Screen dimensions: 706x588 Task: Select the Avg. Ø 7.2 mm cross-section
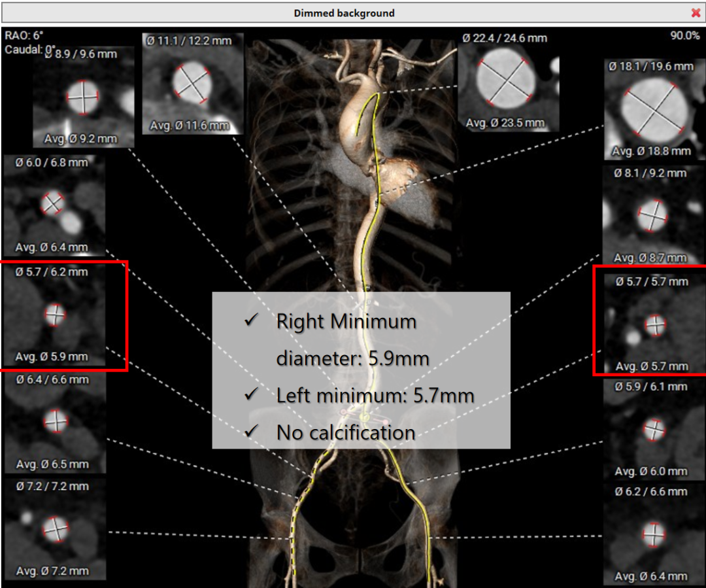pyautogui.click(x=56, y=528)
